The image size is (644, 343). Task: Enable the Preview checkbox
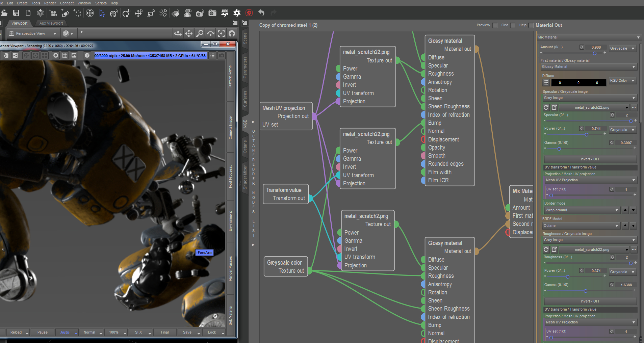click(495, 25)
